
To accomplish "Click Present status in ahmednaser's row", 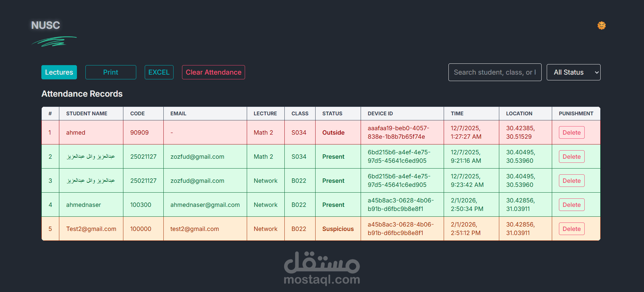I will [334, 205].
